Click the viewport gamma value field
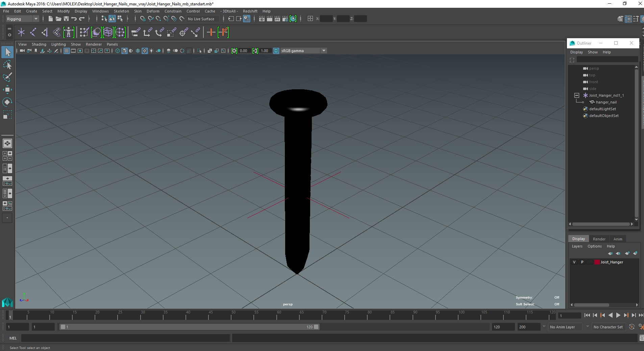This screenshot has height=351, width=644. coord(266,51)
